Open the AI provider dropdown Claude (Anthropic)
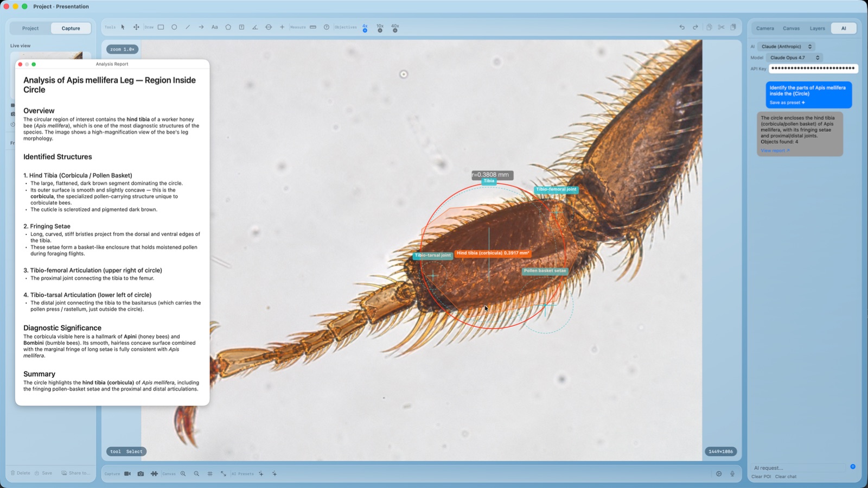 coord(786,47)
